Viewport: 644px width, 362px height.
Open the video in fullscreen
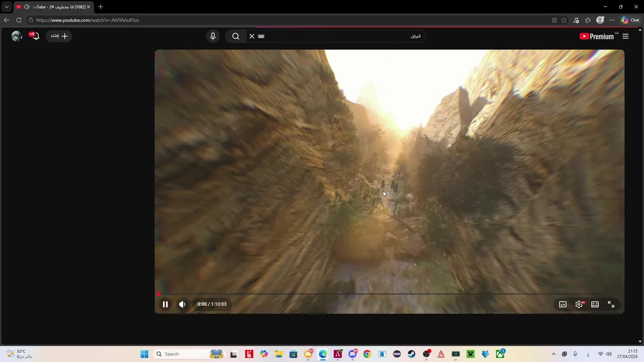611,304
